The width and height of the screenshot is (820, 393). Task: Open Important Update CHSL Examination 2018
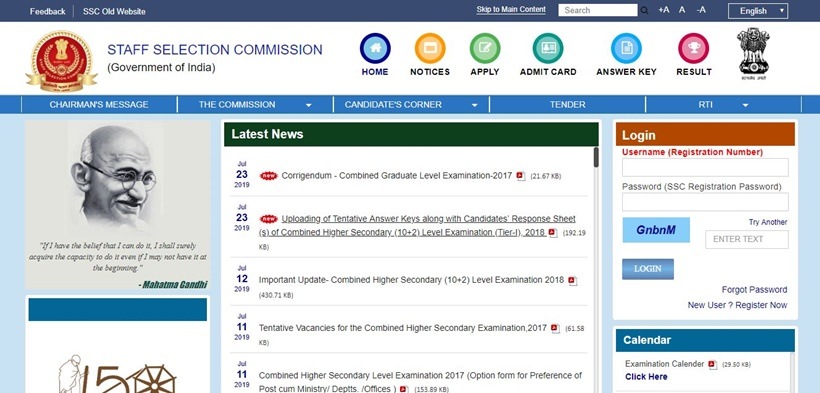[411, 280]
